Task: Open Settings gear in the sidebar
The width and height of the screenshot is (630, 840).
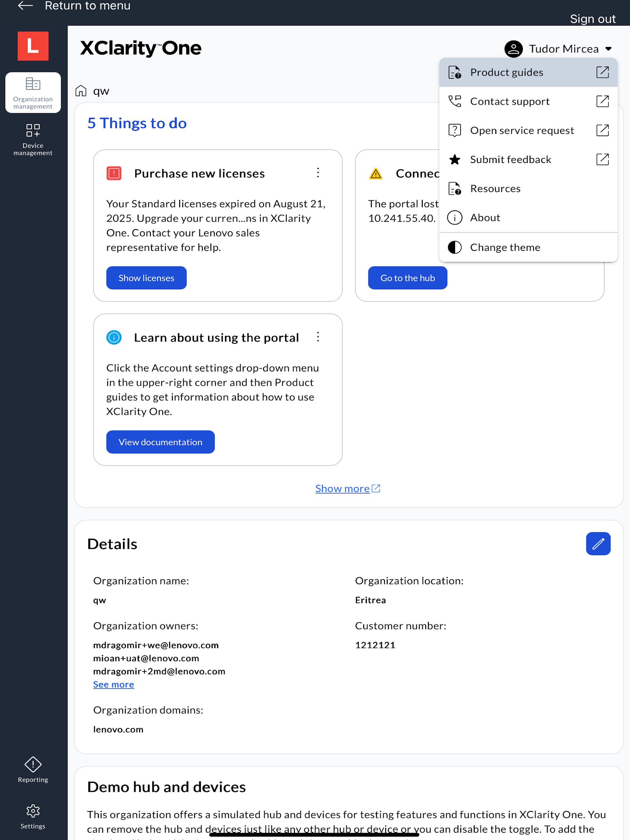Action: pos(33,816)
